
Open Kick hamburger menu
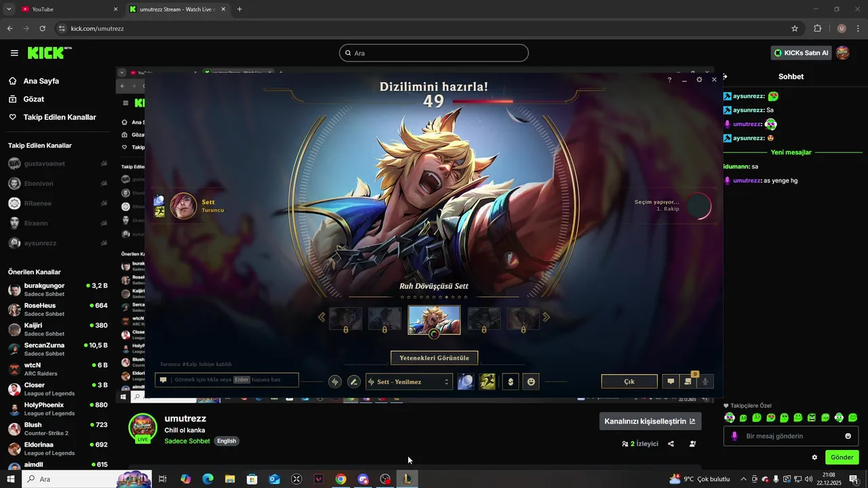(14, 53)
